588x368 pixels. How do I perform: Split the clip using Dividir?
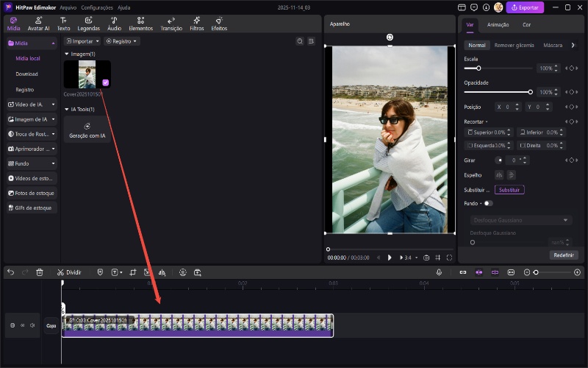click(69, 272)
